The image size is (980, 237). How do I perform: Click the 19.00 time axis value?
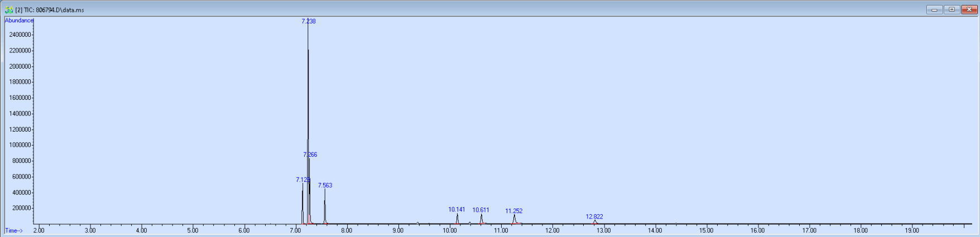click(912, 230)
